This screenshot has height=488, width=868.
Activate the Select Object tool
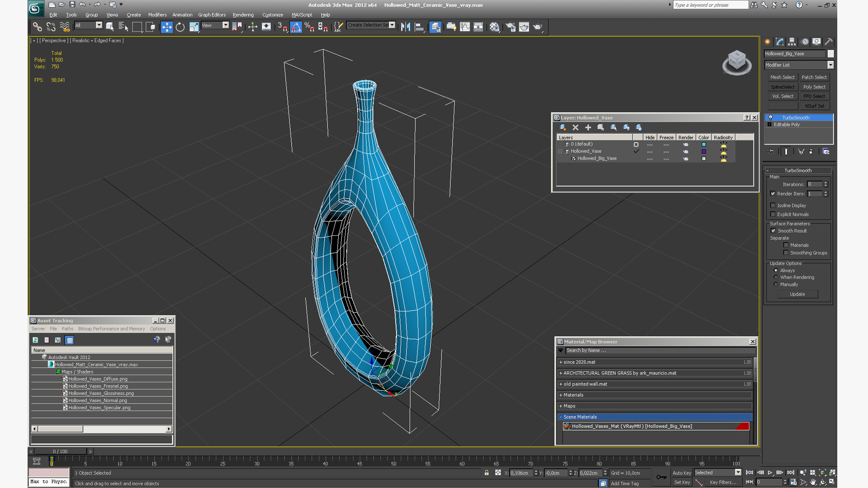[x=110, y=27]
